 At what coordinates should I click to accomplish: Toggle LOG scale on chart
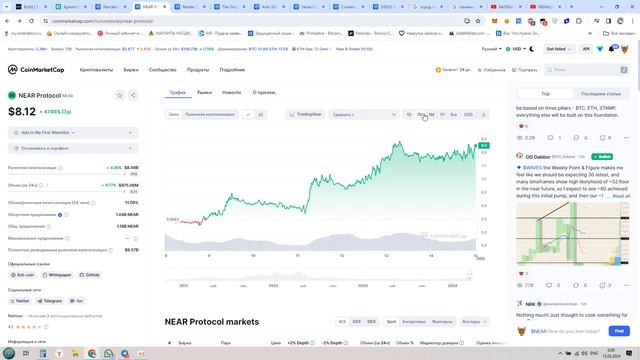pyautogui.click(x=469, y=115)
